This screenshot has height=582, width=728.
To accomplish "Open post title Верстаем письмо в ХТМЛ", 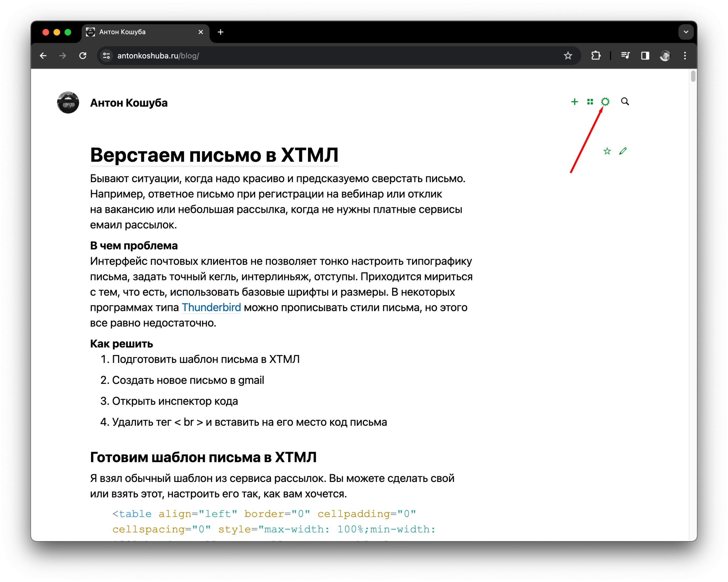I will point(214,155).
